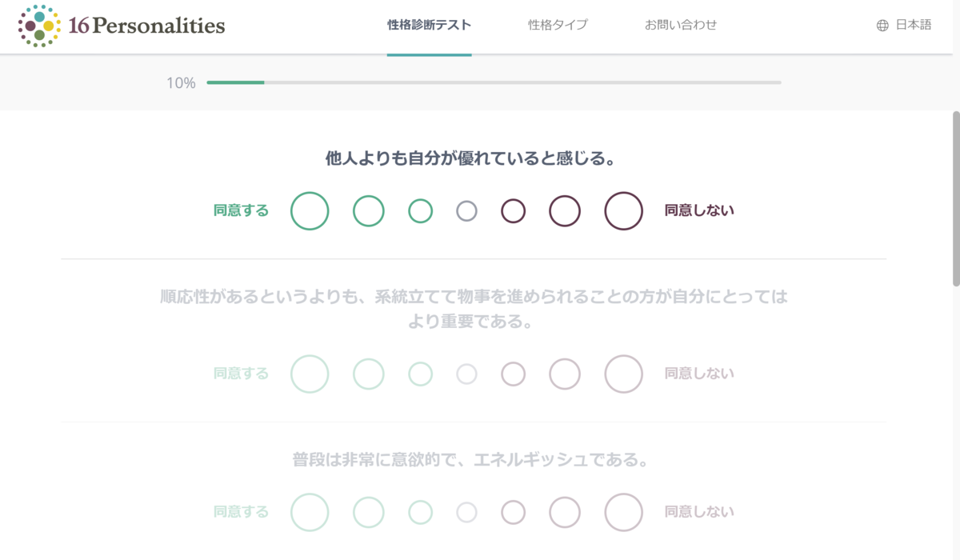Open the 日本語 language selector
Viewport: 960px width, 560px height.
point(905,25)
